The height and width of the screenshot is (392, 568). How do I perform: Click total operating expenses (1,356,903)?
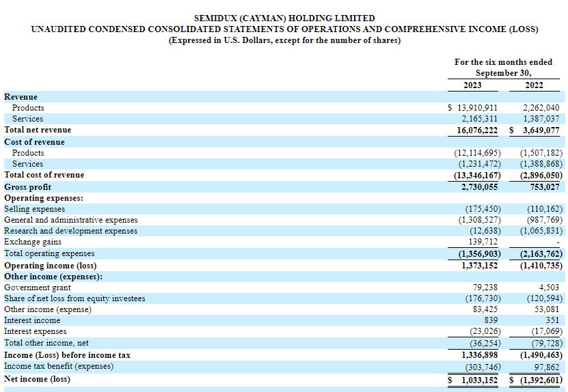[x=479, y=254]
